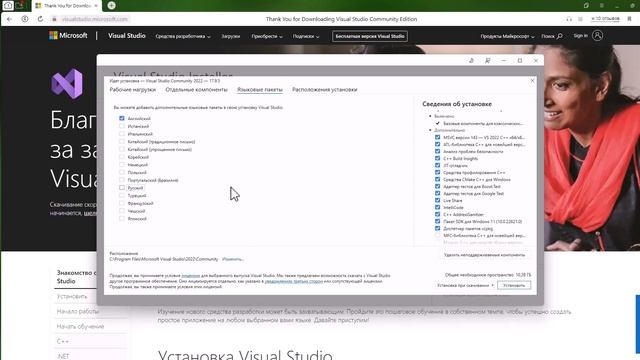Viewport: 640px width, 360px height.
Task: Expand the Приобрести website menu
Action: tap(267, 36)
